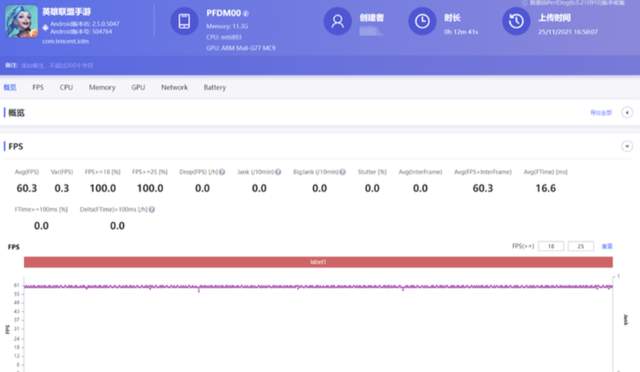Switch to the FPS tab
Image resolution: width=640 pixels, height=372 pixels.
click(x=38, y=87)
